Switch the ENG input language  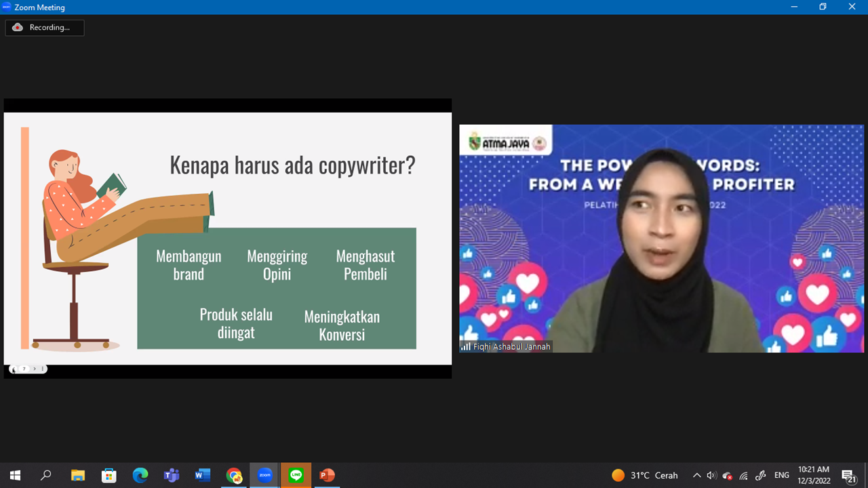(781, 475)
